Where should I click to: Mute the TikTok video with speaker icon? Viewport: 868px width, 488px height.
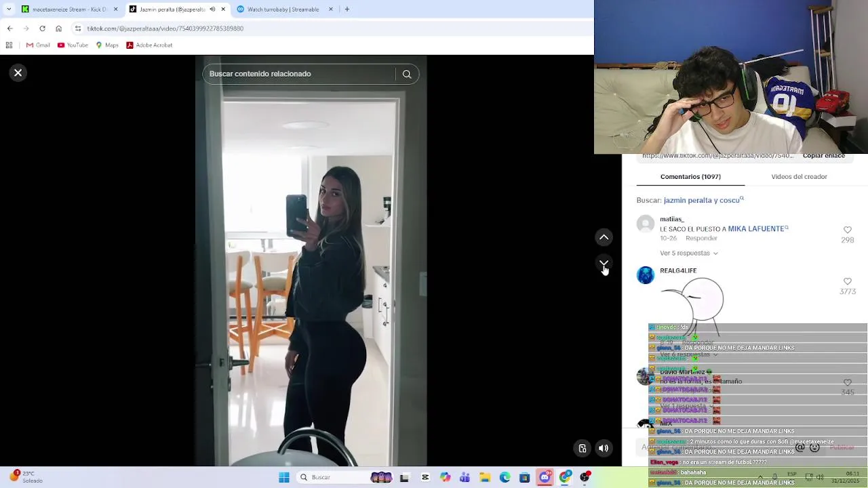(x=604, y=448)
